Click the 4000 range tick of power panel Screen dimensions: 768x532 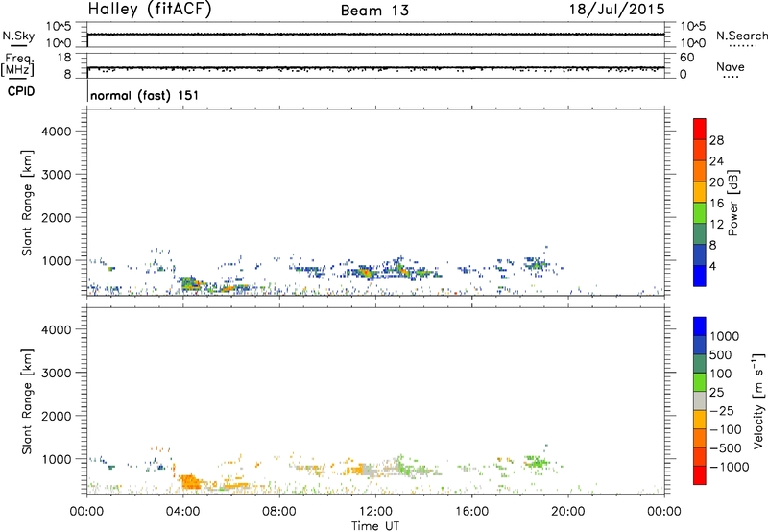coord(56,132)
